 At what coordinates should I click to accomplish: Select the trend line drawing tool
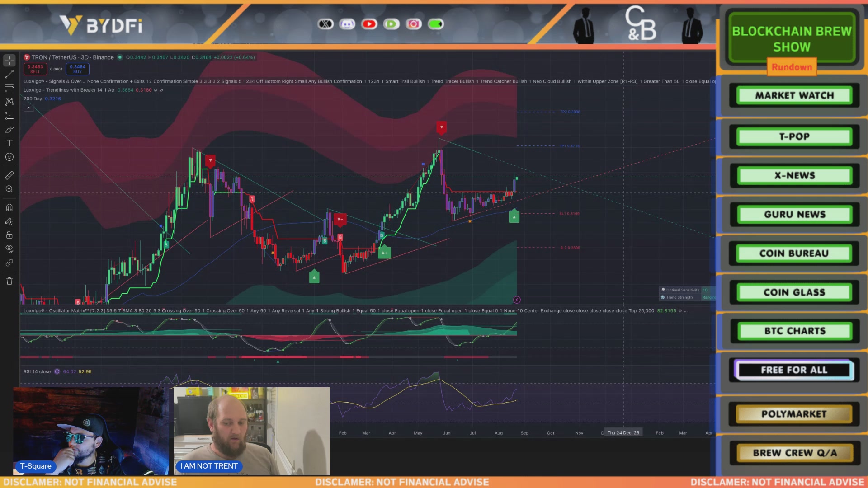(9, 74)
